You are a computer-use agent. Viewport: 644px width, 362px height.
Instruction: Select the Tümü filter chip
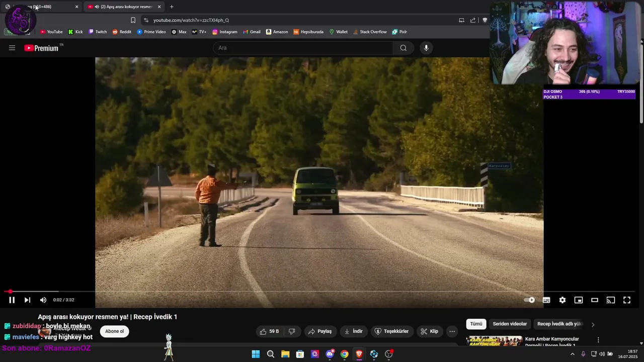click(476, 324)
